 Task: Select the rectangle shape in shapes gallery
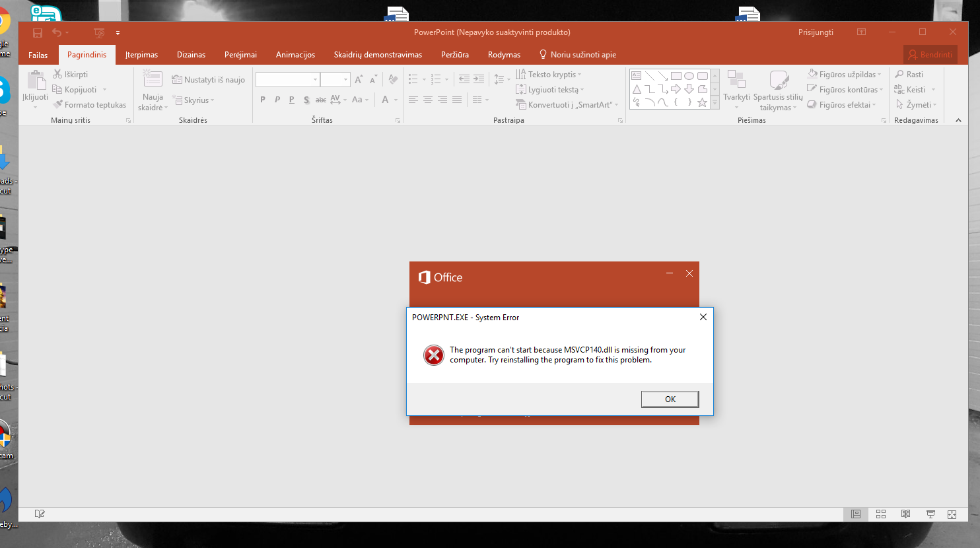tap(676, 76)
